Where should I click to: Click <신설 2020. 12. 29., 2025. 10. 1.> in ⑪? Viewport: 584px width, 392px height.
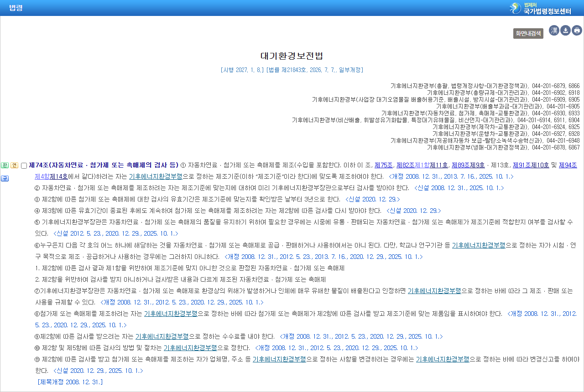coord(98,370)
